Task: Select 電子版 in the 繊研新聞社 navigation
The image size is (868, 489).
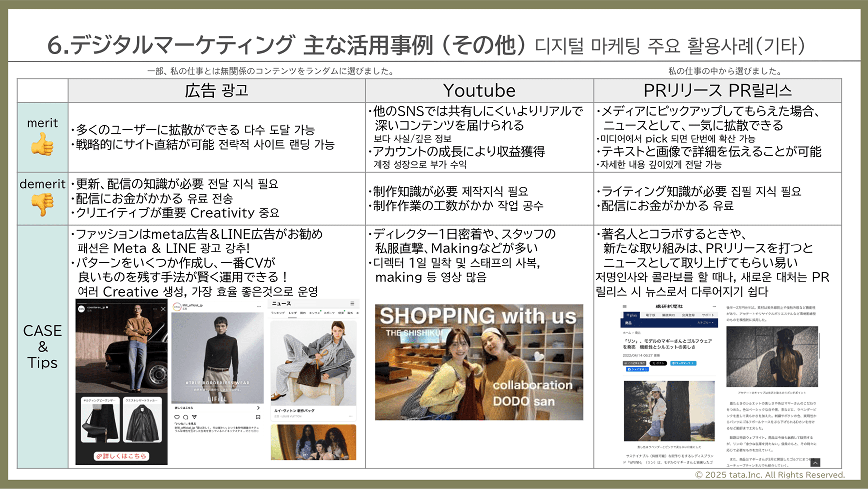Action: click(650, 315)
